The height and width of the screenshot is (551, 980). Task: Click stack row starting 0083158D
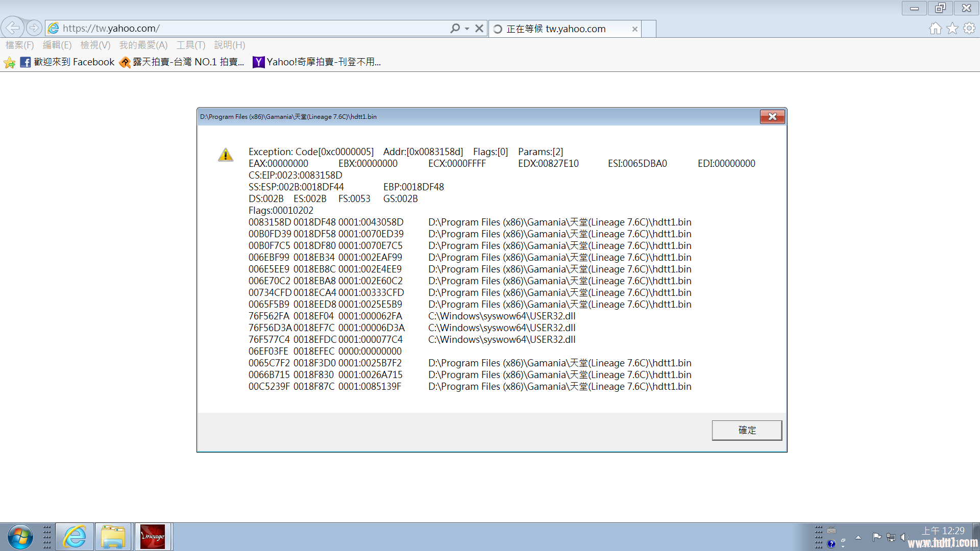click(470, 222)
